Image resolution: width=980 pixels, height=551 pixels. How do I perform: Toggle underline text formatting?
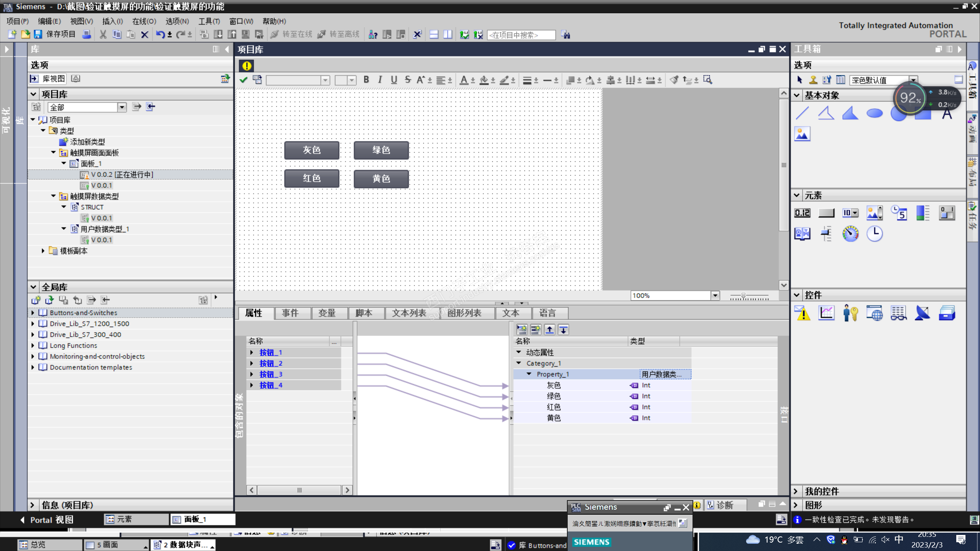pyautogui.click(x=394, y=80)
